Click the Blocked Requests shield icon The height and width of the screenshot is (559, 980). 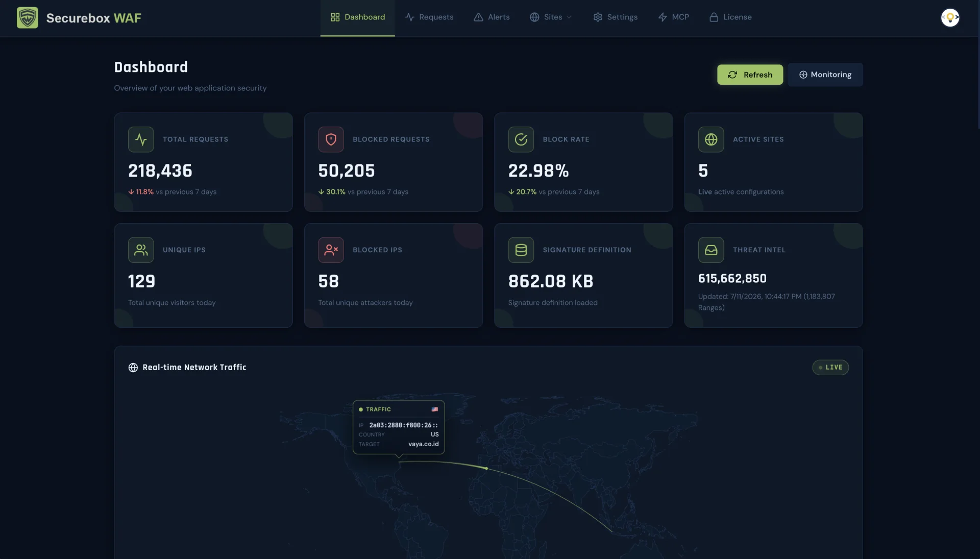[x=331, y=139]
